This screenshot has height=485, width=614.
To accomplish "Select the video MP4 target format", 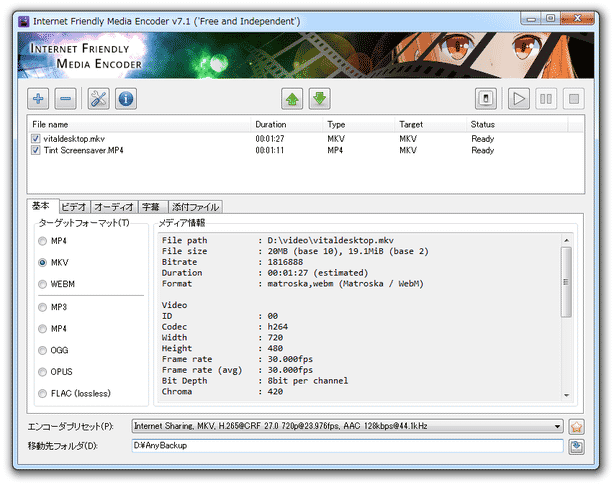I will click(42, 241).
